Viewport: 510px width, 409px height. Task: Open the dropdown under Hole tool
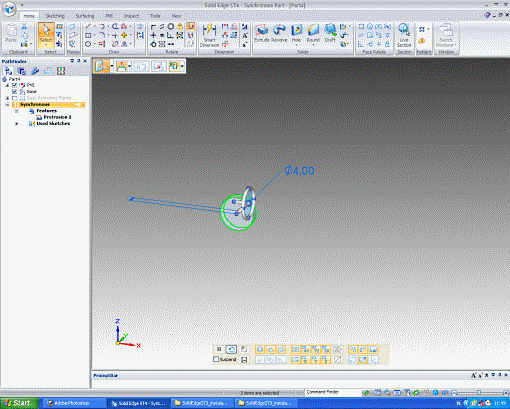296,45
